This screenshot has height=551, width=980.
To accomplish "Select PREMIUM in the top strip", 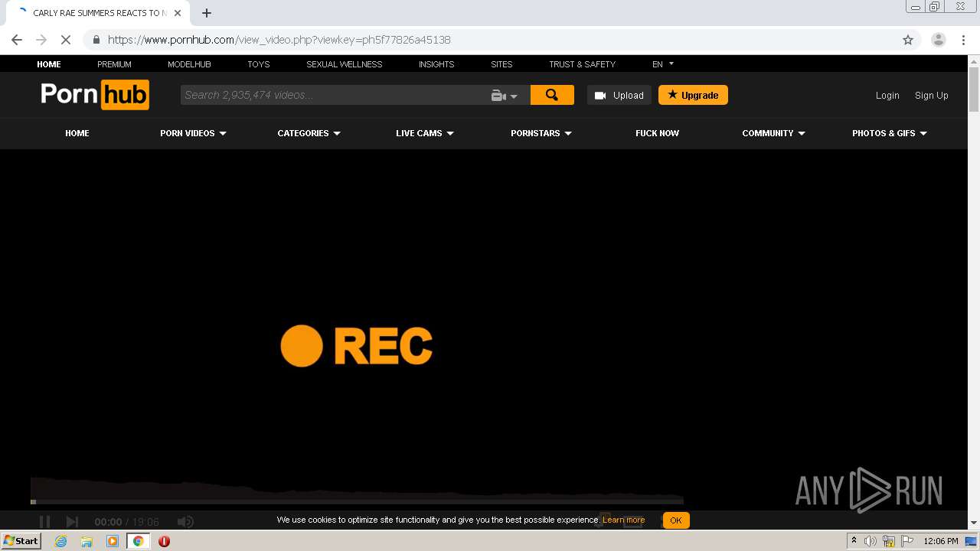I will click(x=114, y=64).
